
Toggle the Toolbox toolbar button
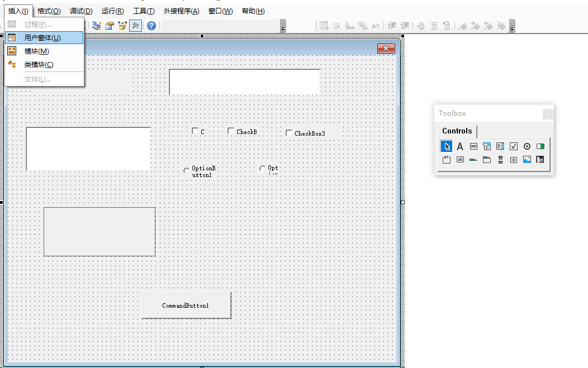pos(135,26)
